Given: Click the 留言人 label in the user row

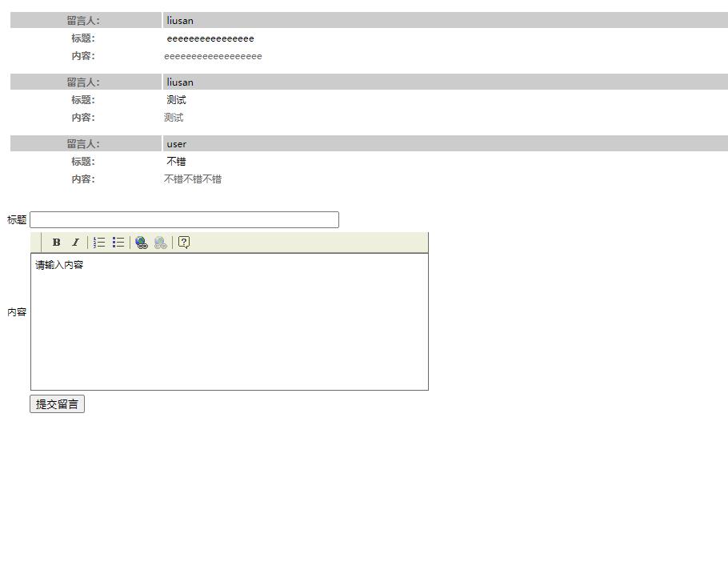Looking at the screenshot, I should click(x=83, y=143).
